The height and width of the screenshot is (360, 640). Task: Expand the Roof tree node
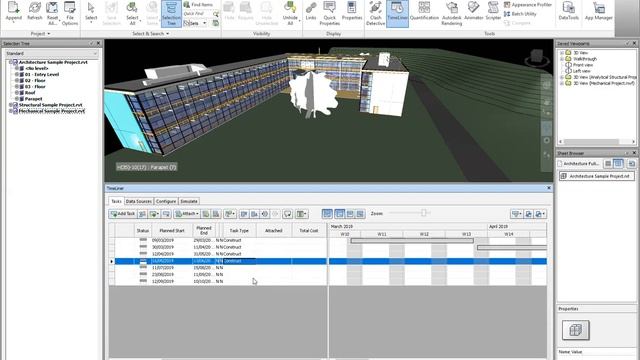click(x=17, y=93)
